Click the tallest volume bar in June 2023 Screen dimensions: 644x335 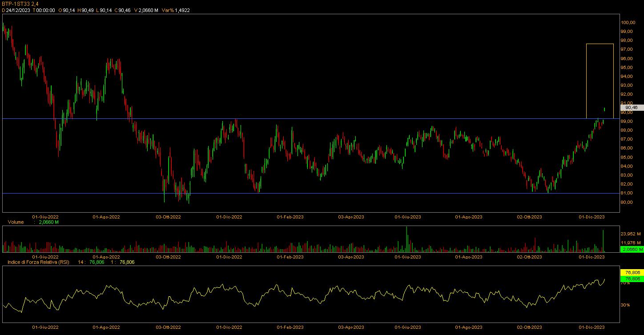tap(407, 239)
